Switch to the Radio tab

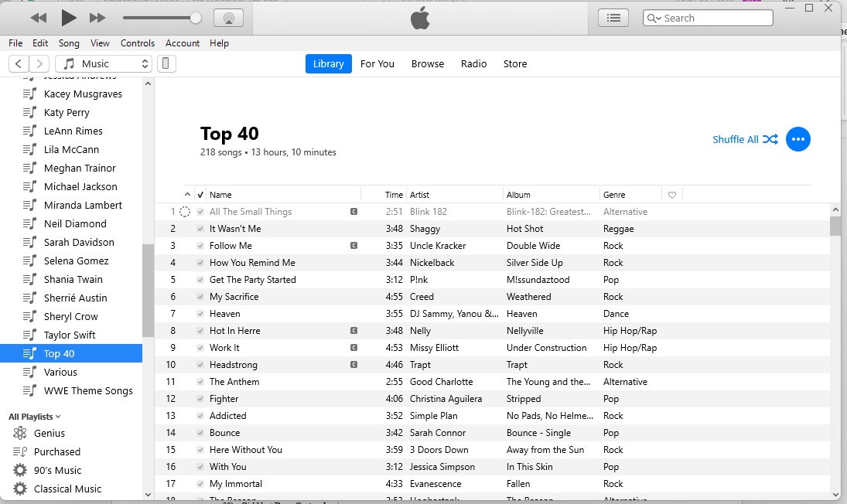[473, 63]
